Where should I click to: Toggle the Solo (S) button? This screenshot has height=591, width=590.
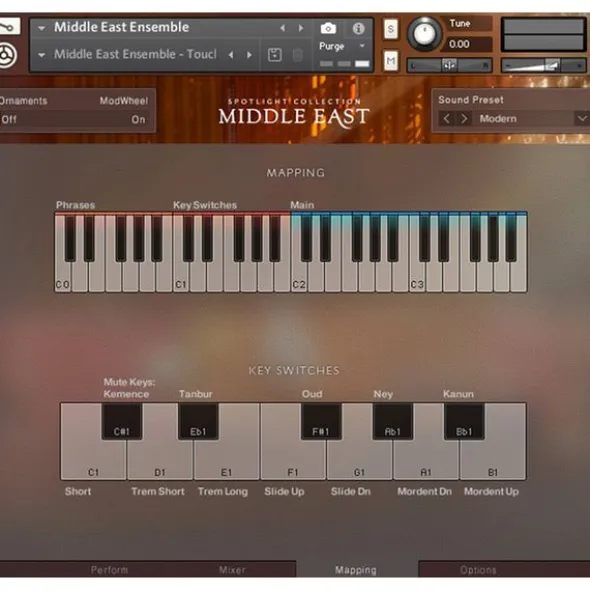[391, 29]
